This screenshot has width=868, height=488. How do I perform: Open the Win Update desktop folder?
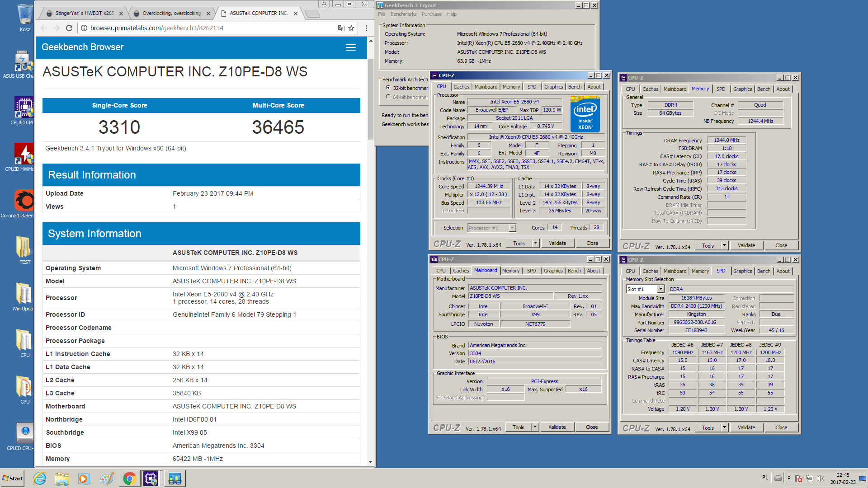pyautogui.click(x=23, y=296)
